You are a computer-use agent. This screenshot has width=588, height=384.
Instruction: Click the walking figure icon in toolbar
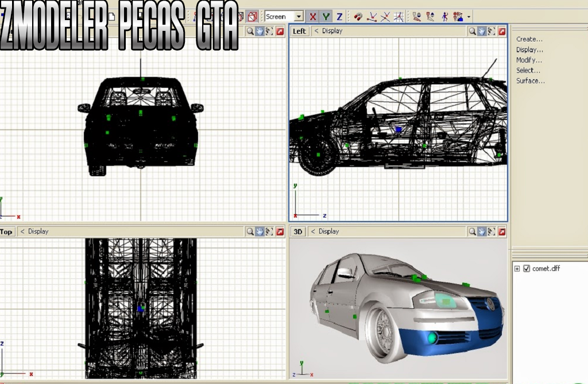(444, 17)
